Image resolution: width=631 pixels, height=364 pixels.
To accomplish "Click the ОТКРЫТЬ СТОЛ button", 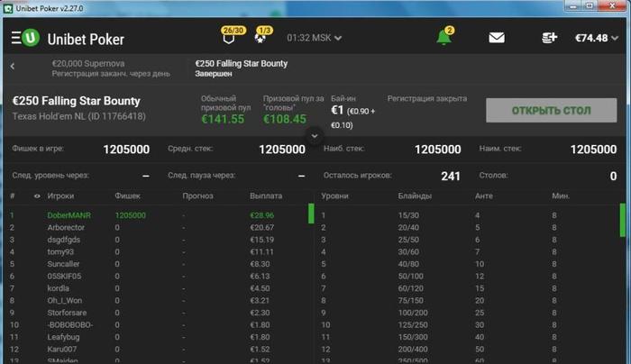I will tap(552, 110).
